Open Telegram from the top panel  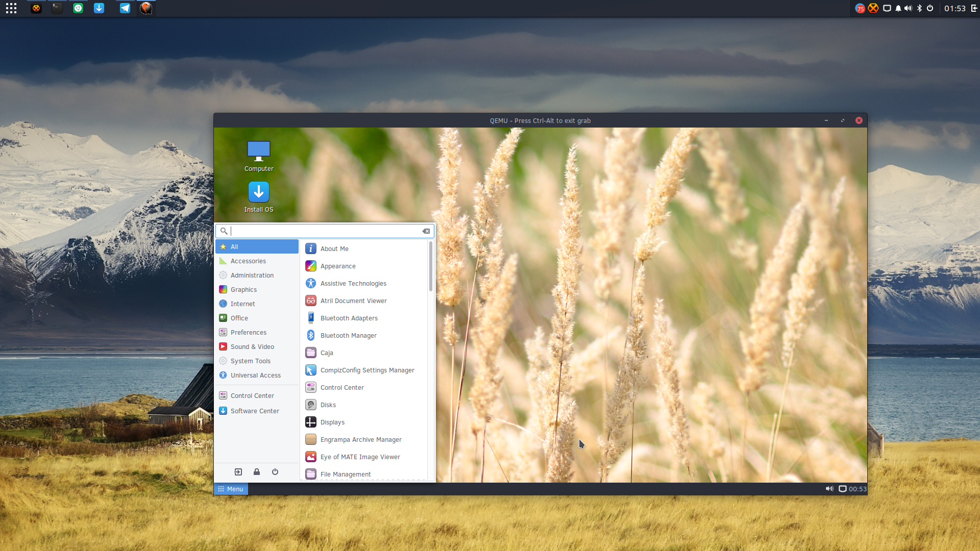[x=125, y=8]
